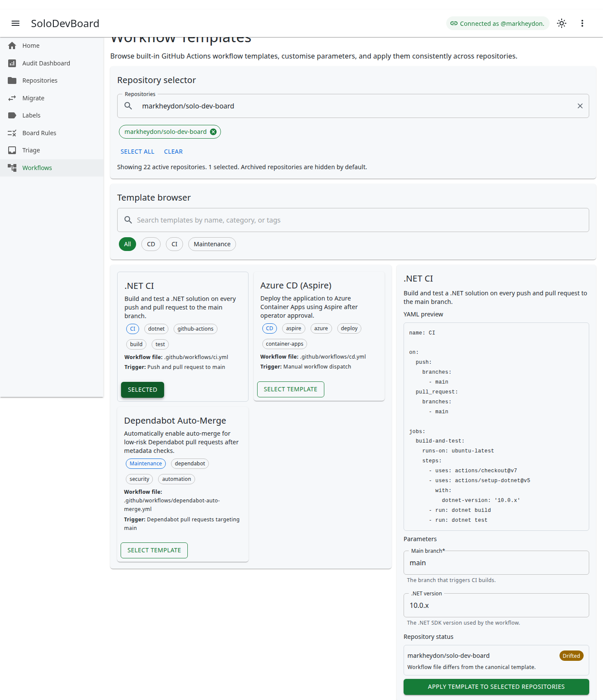
Task: Click the Drifted status badge
Action: (571, 656)
